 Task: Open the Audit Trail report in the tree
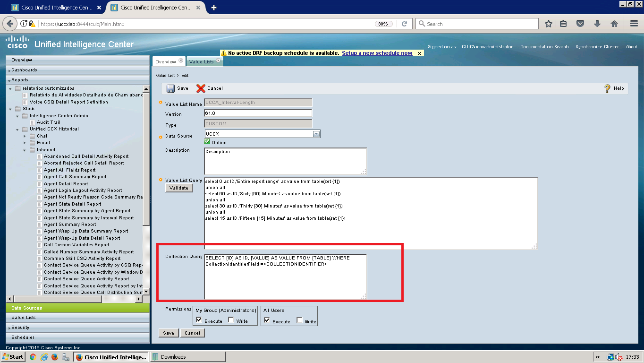(x=49, y=122)
